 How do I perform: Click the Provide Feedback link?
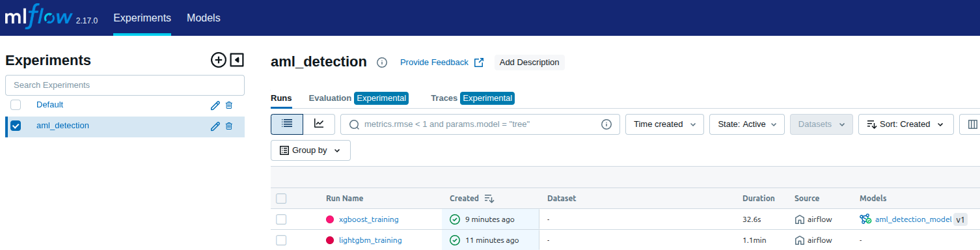(x=434, y=62)
